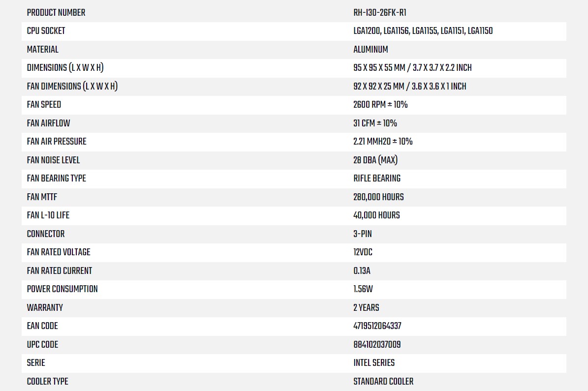Click the 1.56W power consumption value
Image resolution: width=588 pixels, height=391 pixels.
pos(363,289)
